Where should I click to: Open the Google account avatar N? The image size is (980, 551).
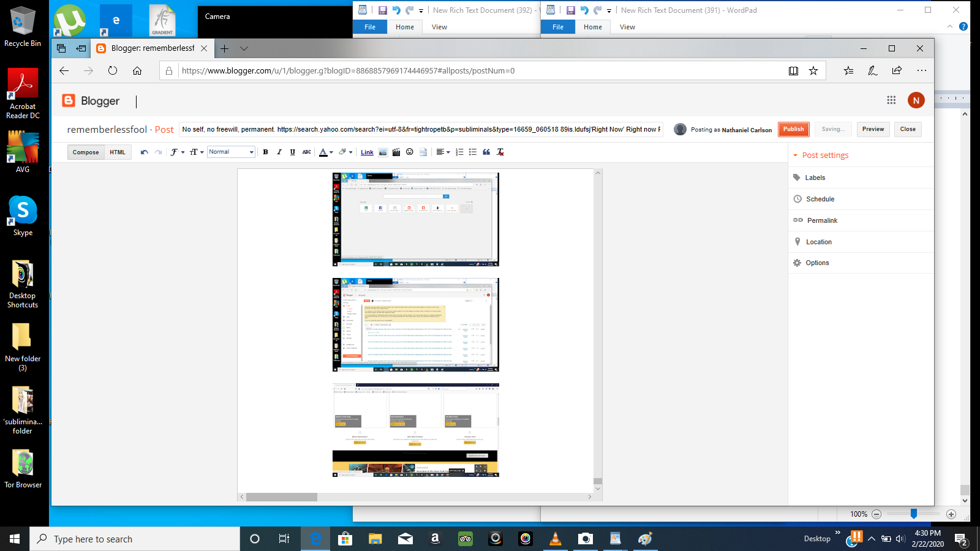[916, 100]
